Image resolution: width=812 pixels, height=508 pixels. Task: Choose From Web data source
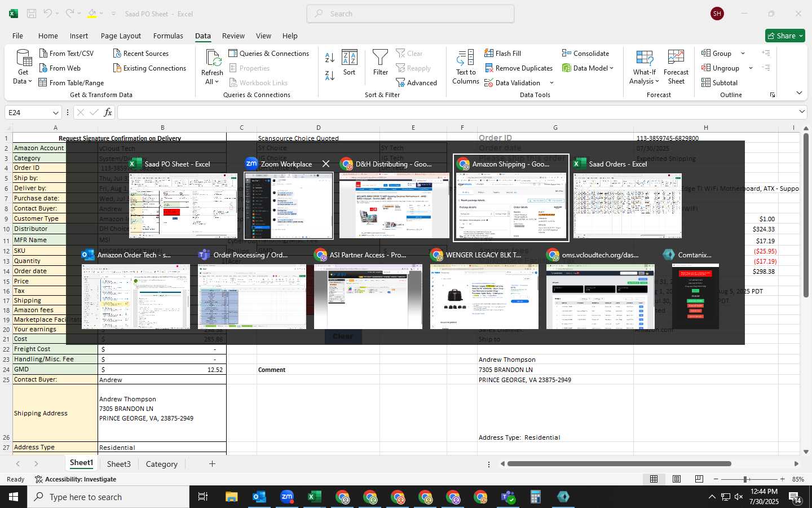[60, 68]
